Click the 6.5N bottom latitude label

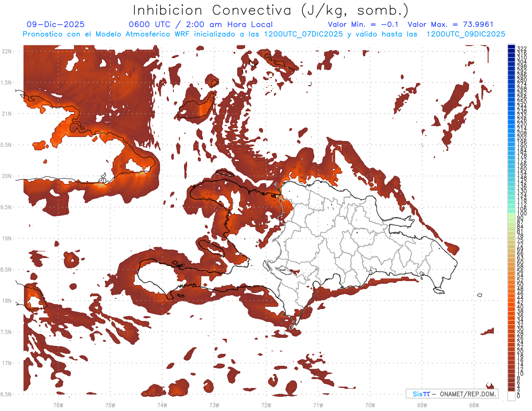pos(6,394)
